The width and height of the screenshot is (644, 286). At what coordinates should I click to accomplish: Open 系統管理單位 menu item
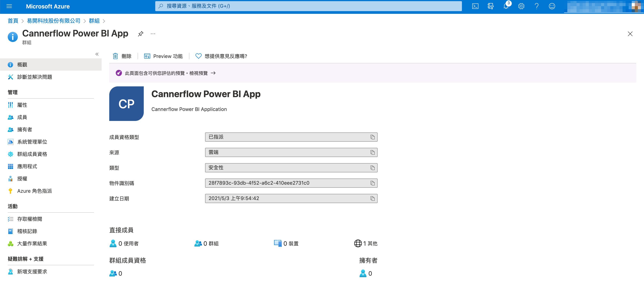(51, 142)
